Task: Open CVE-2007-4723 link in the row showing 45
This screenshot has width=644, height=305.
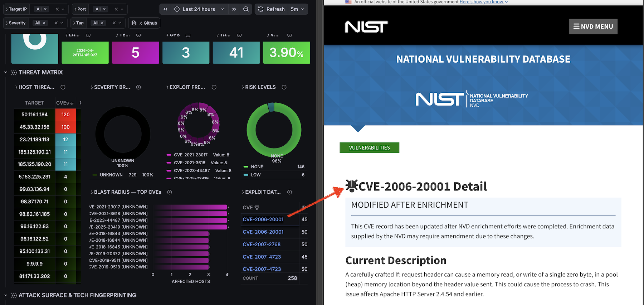Action: (x=262, y=257)
